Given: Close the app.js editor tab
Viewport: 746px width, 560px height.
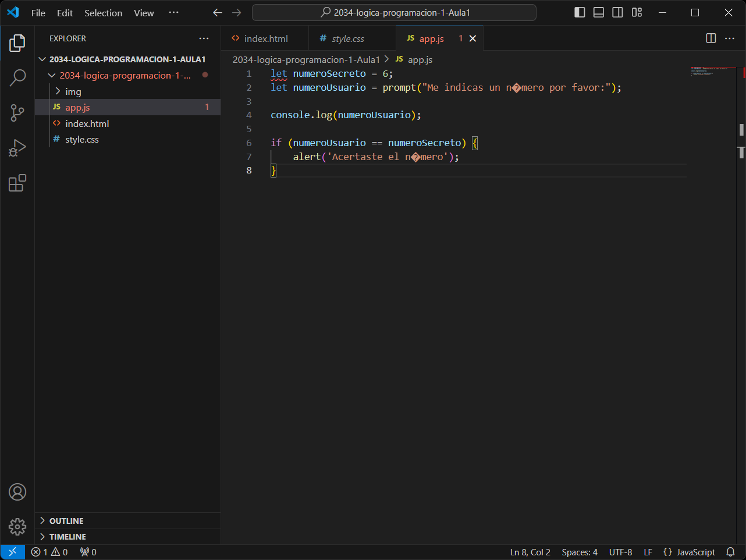Looking at the screenshot, I should point(473,38).
